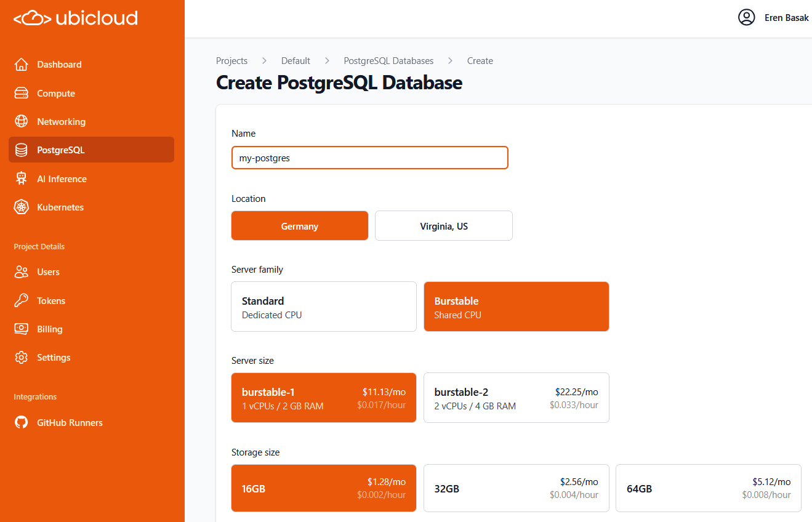Click the GitHub octocat icon
Image resolution: width=812 pixels, height=522 pixels.
22,423
